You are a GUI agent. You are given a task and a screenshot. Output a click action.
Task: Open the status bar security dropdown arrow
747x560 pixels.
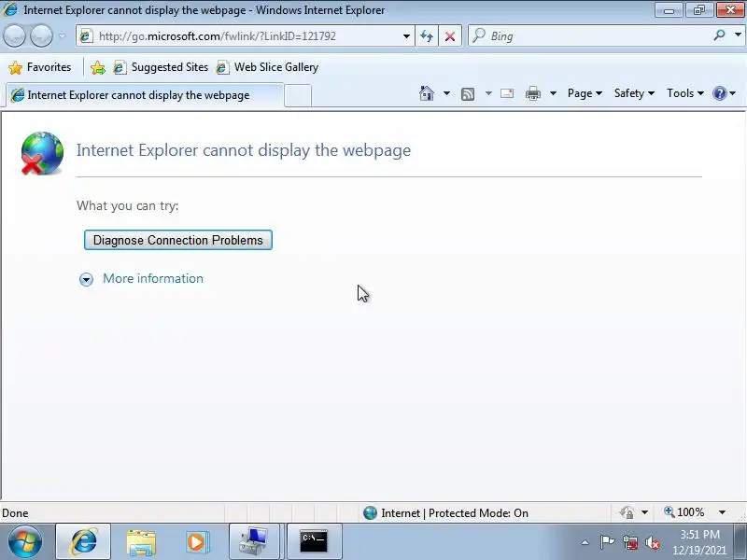(x=644, y=512)
